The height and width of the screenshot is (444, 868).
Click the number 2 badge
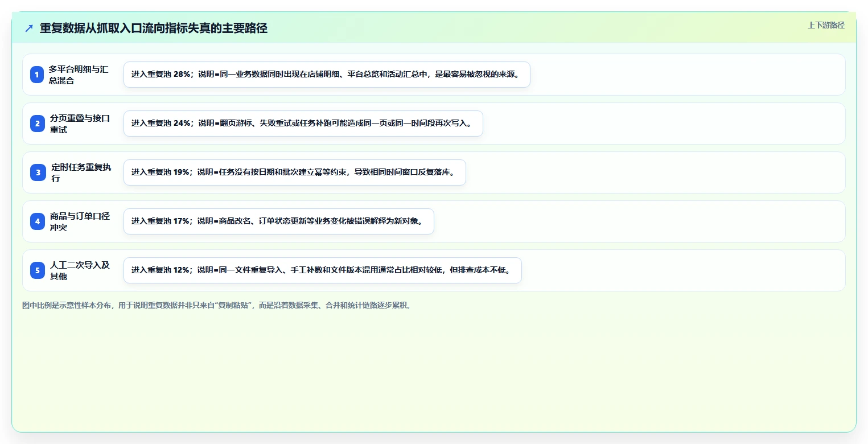[x=37, y=124]
